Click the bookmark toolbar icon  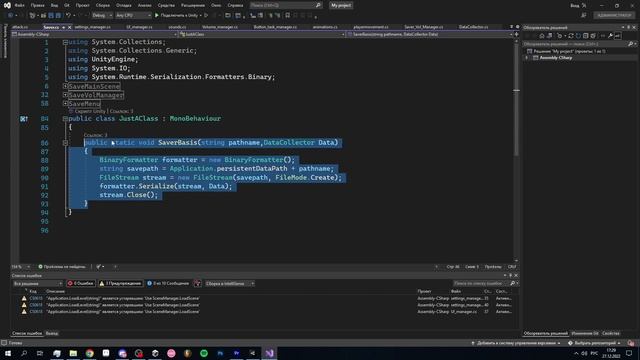(x=287, y=16)
